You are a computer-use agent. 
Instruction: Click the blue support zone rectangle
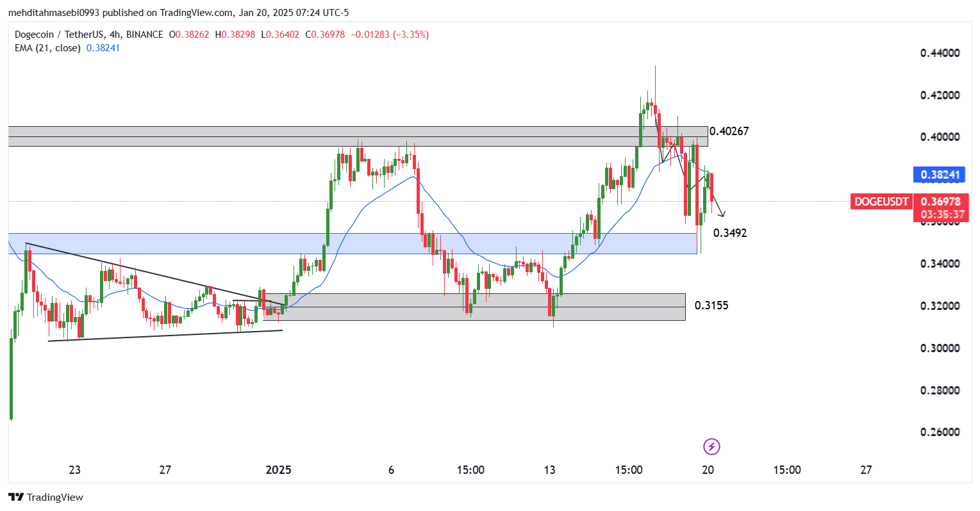point(353,243)
